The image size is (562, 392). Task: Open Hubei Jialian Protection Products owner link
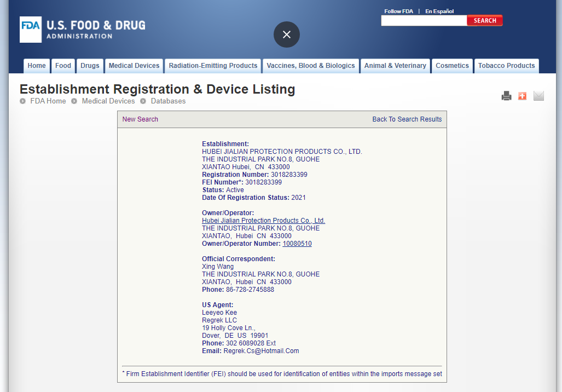[x=263, y=221]
